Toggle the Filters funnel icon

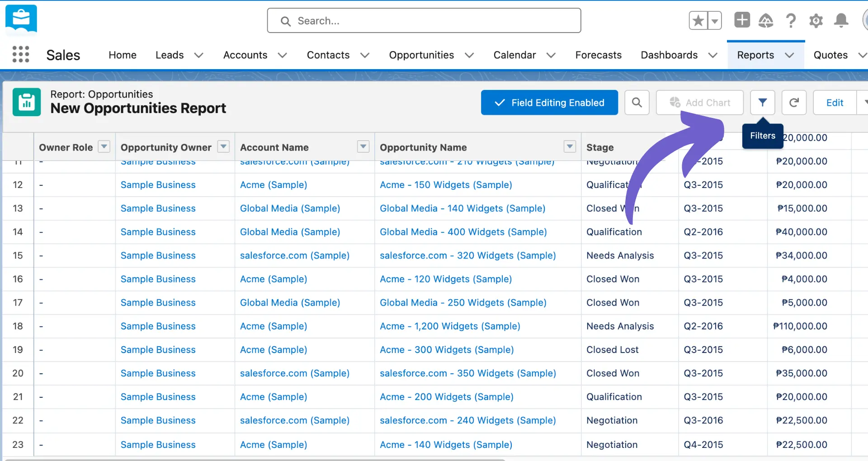point(762,103)
